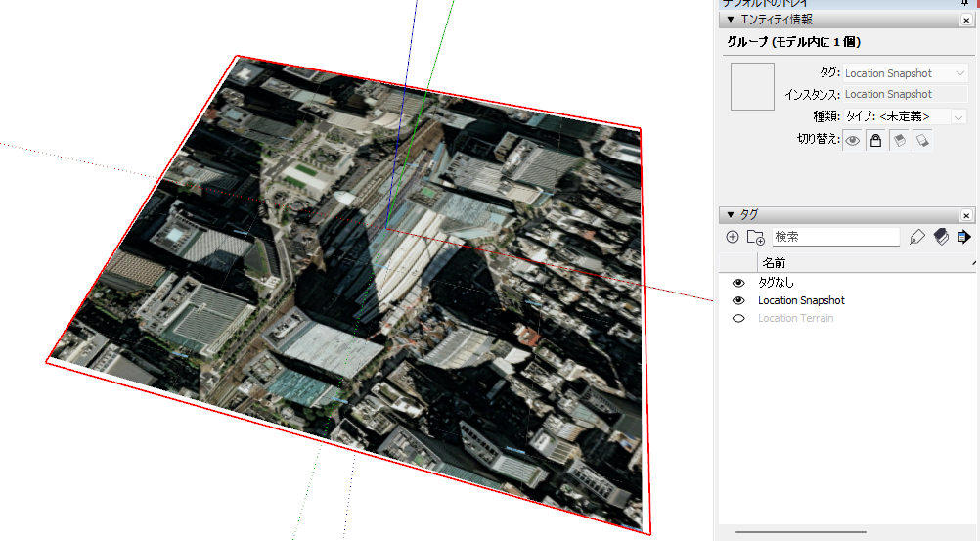This screenshot has width=980, height=541.
Task: Click the Add Tag plus icon
Action: coord(733,237)
